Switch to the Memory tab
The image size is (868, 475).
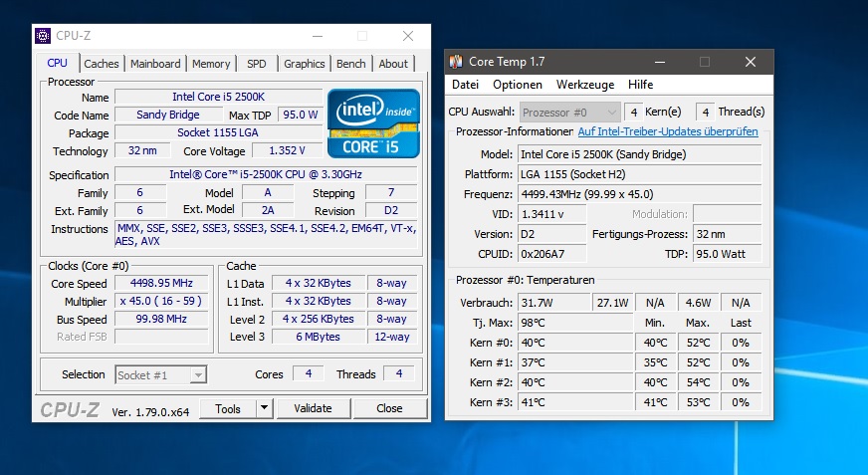(x=211, y=64)
